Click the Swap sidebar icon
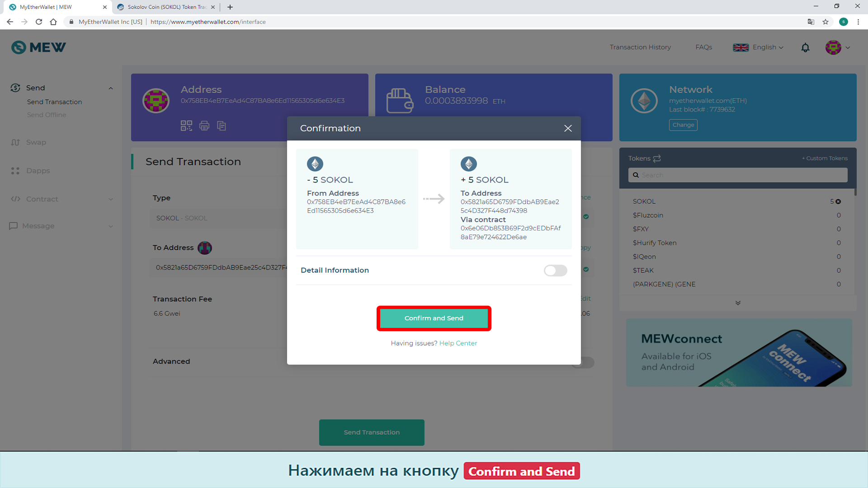Screen dimensions: 868x488 click(x=15, y=142)
